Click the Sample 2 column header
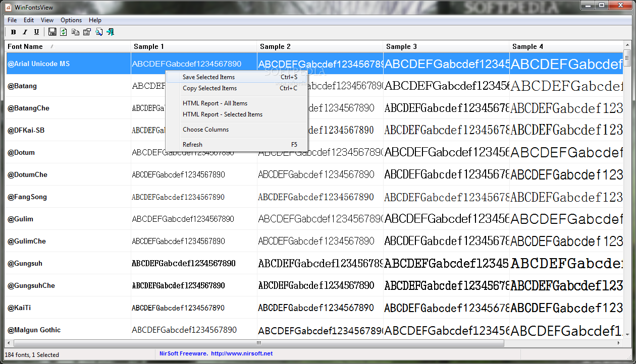The image size is (636, 364). pyautogui.click(x=320, y=46)
